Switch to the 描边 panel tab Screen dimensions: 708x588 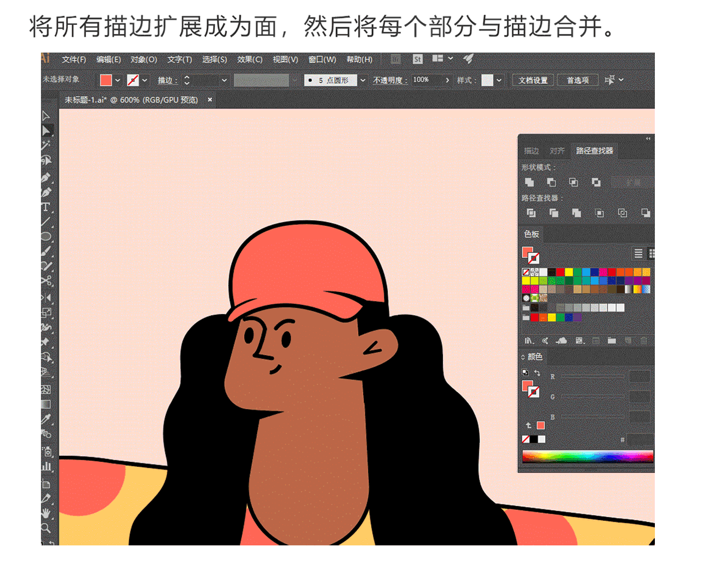(532, 150)
